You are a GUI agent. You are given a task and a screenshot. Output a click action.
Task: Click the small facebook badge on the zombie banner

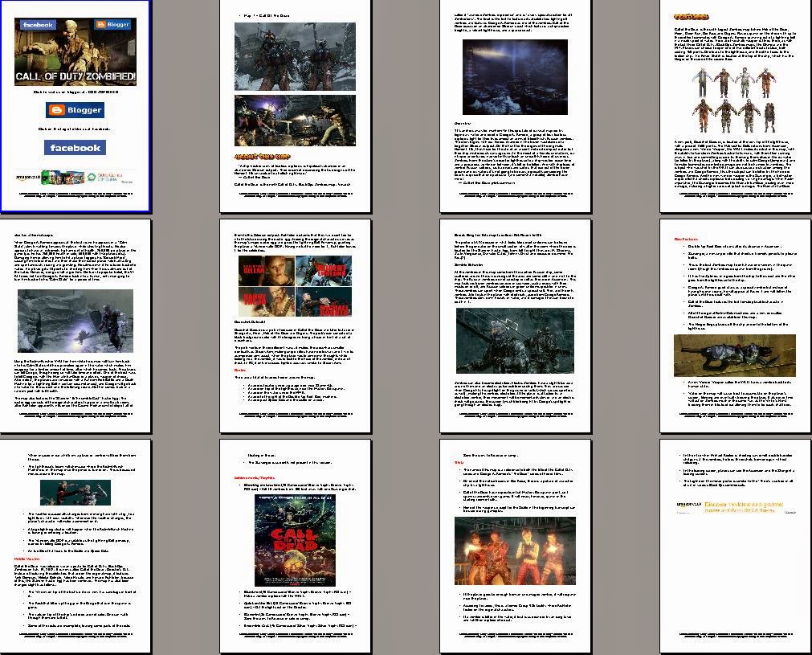[x=38, y=24]
